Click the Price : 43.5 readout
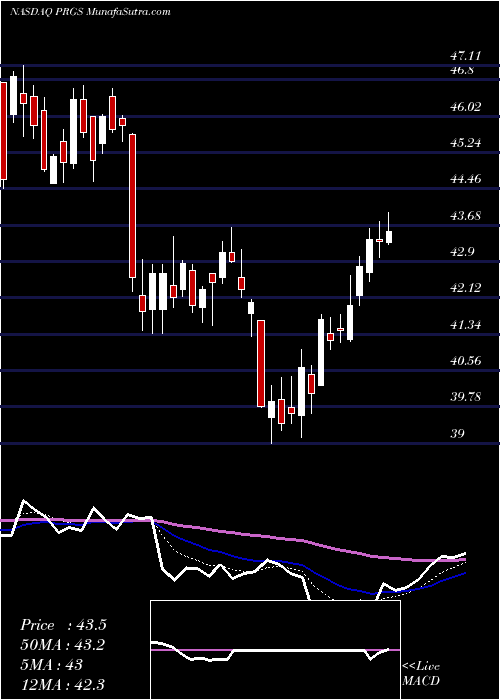Image resolution: width=500 pixels, height=700 pixels. pos(63,625)
